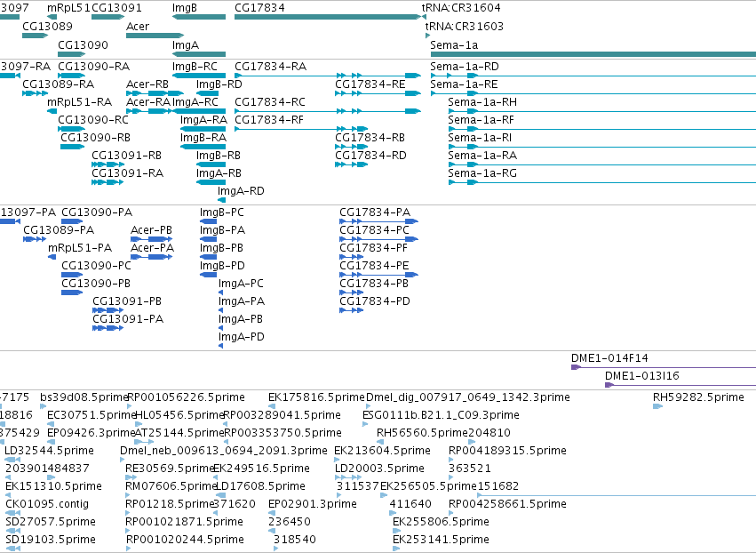Open the Acer-PB protein label
Viewport: 756px width, 553px height.
click(151, 230)
